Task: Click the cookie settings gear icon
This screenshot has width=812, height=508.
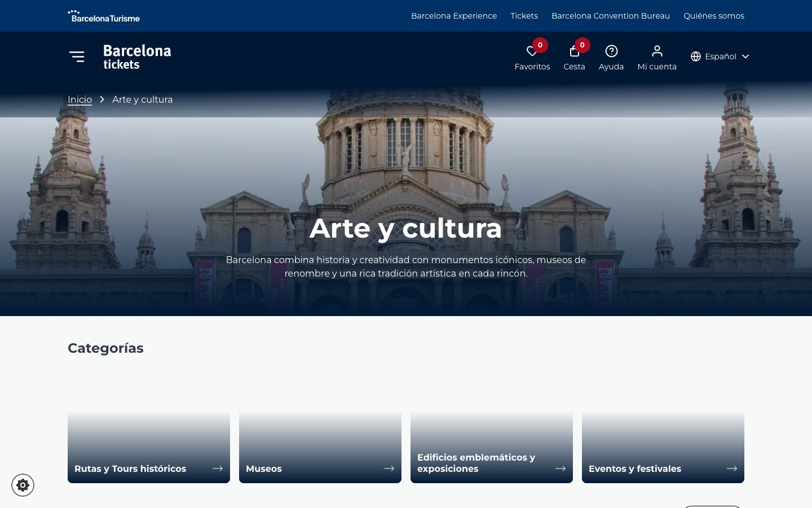Action: (x=23, y=485)
